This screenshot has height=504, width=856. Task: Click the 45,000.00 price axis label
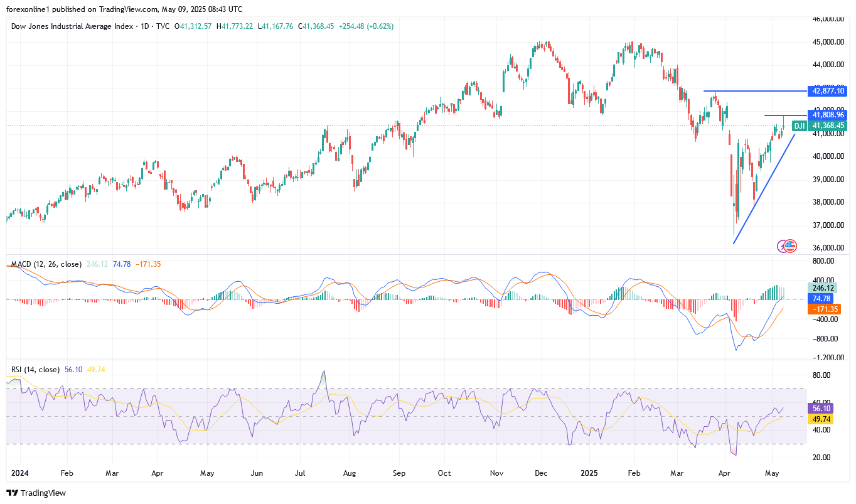[x=828, y=42]
